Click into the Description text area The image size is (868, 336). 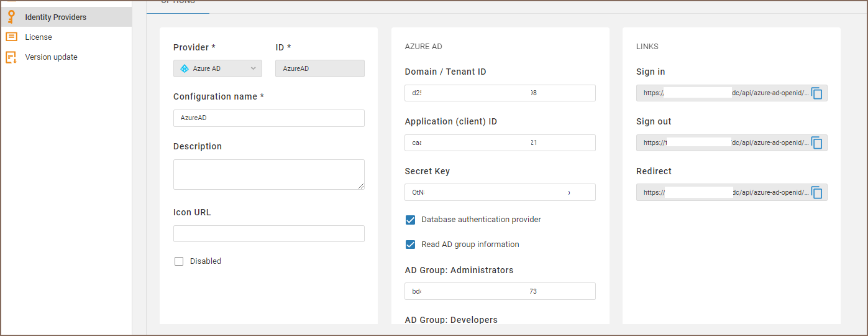click(x=268, y=174)
